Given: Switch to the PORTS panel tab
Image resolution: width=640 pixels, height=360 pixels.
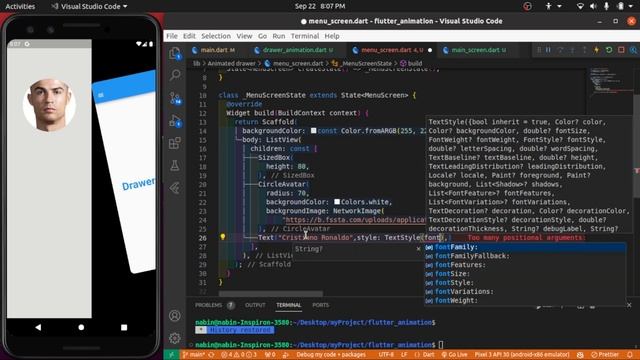Looking at the screenshot, I should click(320, 305).
